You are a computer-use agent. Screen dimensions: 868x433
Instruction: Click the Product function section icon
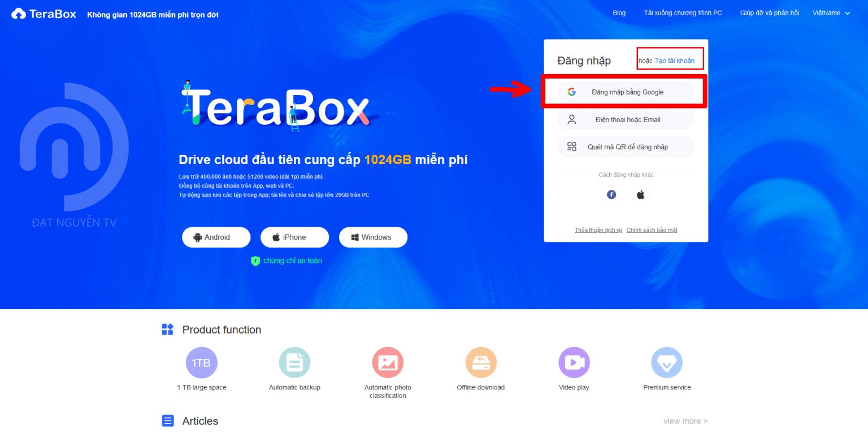167,329
